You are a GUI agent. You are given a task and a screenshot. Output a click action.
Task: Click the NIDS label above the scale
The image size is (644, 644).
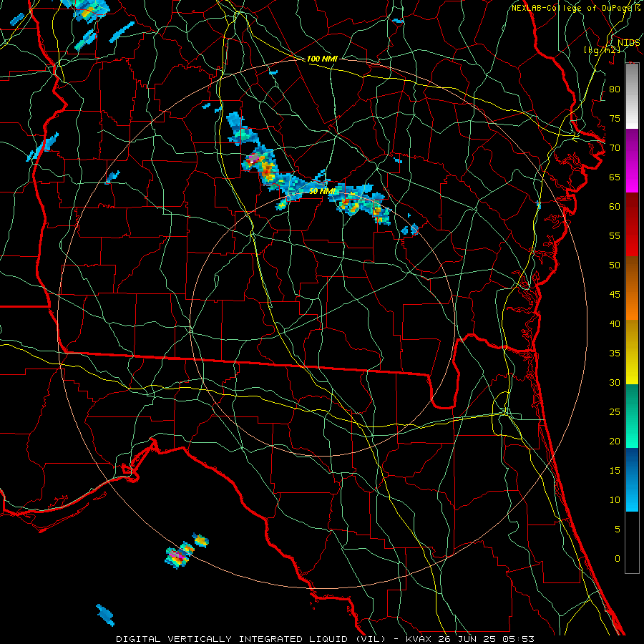pyautogui.click(x=628, y=42)
